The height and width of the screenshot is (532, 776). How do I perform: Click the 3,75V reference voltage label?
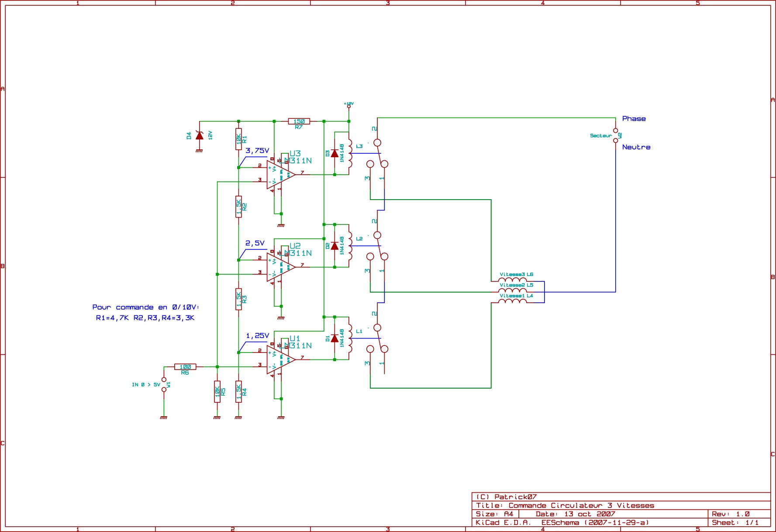point(257,151)
